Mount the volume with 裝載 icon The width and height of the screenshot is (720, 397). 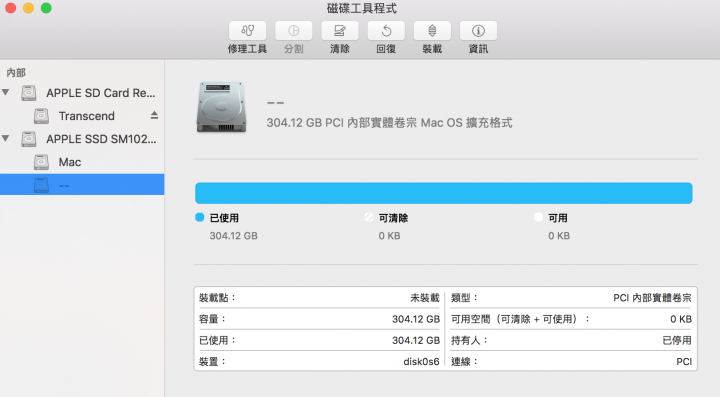(432, 31)
